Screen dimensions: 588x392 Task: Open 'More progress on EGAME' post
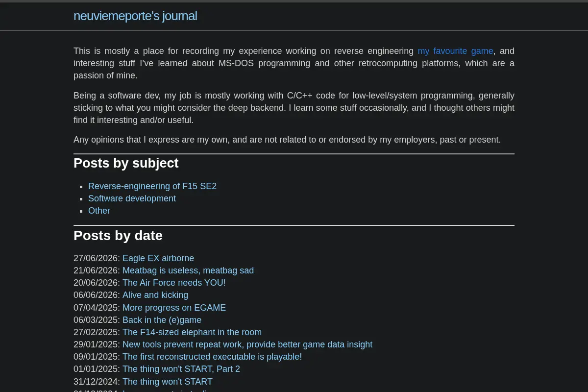click(174, 308)
